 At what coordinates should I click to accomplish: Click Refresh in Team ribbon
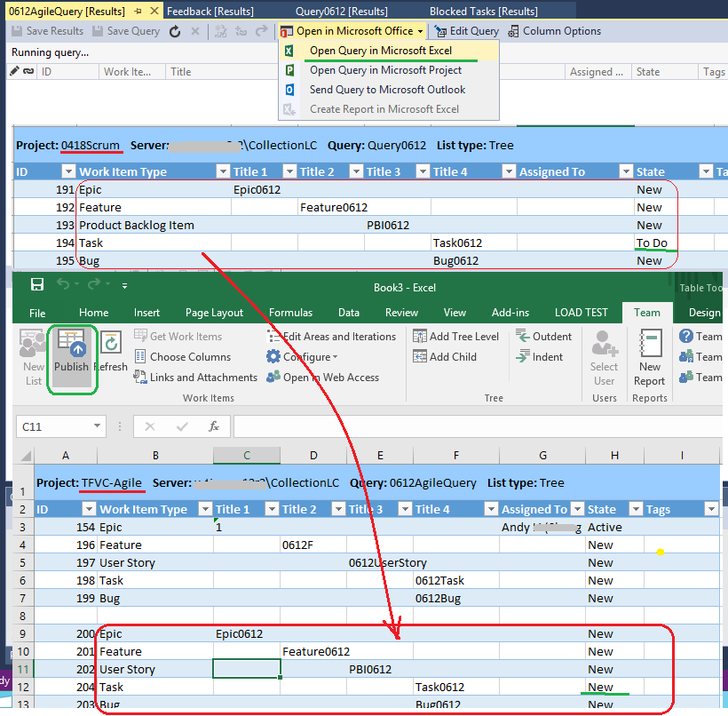[111, 352]
